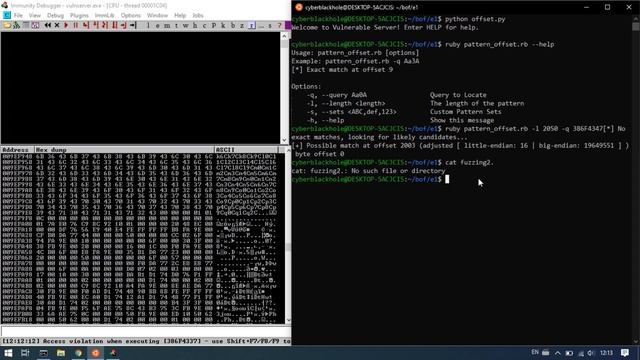The height and width of the screenshot is (360, 640).
Task: Click the 'Possible match at offset 2003' line
Action: (x=460, y=146)
